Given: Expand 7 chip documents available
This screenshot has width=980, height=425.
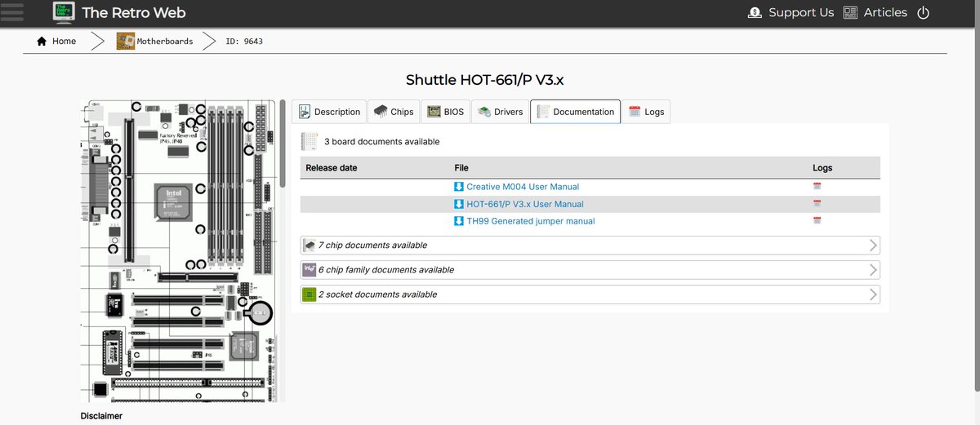Looking at the screenshot, I should 590,245.
